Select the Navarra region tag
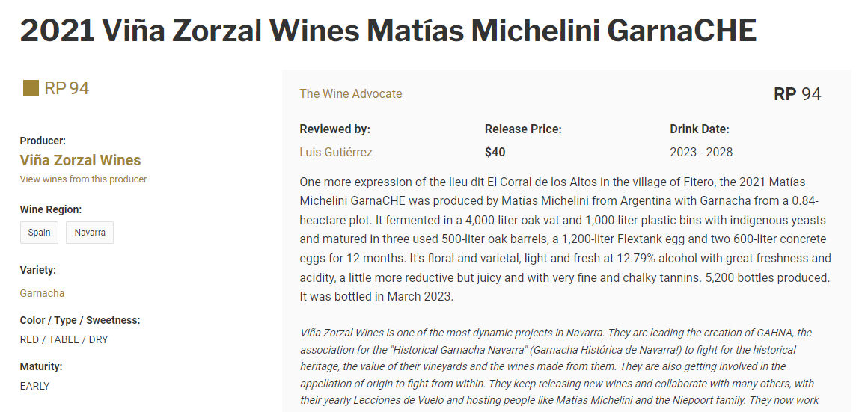Screen dimensions: 868x412 pos(90,233)
